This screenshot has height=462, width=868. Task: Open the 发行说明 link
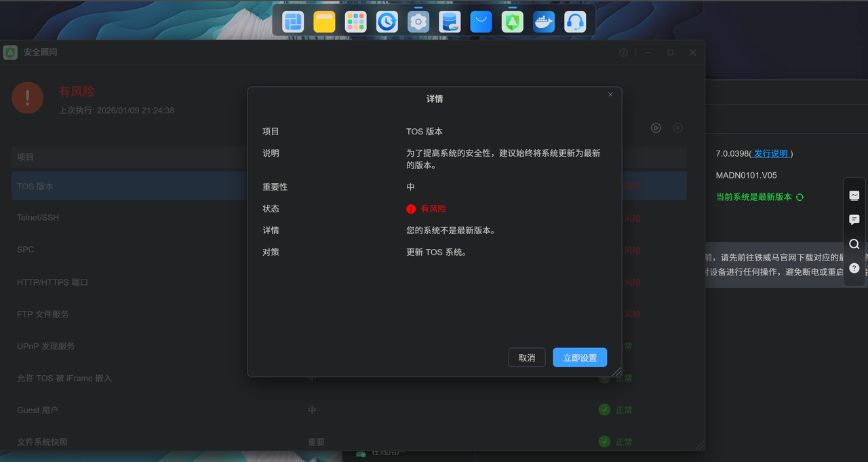(771, 154)
